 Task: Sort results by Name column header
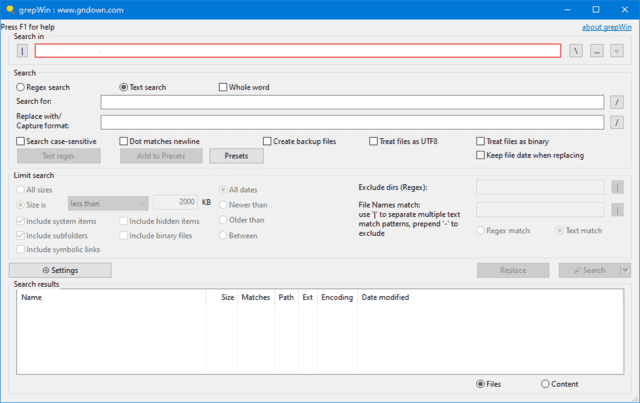(32, 297)
